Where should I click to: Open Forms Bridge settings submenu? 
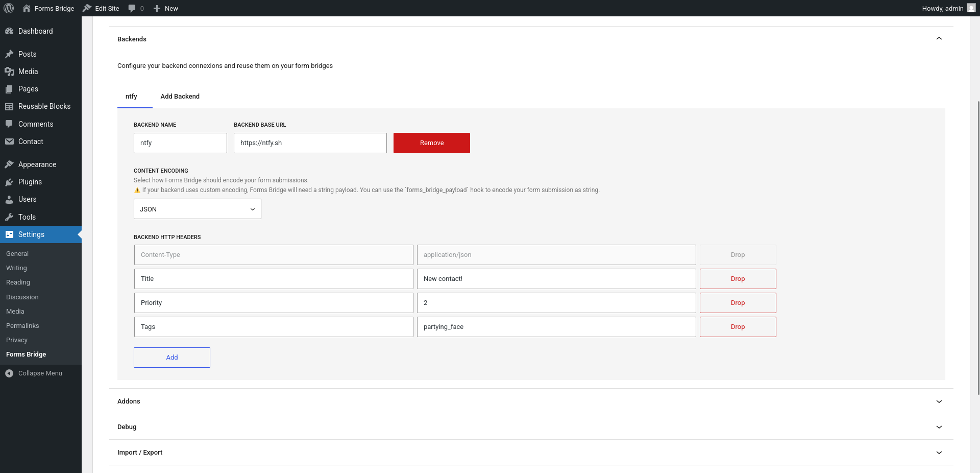pos(26,354)
